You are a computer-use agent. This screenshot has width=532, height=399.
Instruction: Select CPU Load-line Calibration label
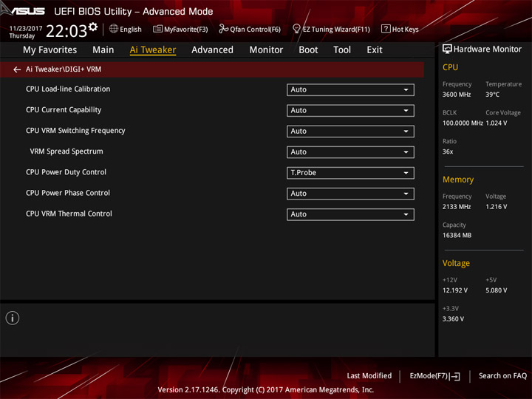[x=68, y=89]
